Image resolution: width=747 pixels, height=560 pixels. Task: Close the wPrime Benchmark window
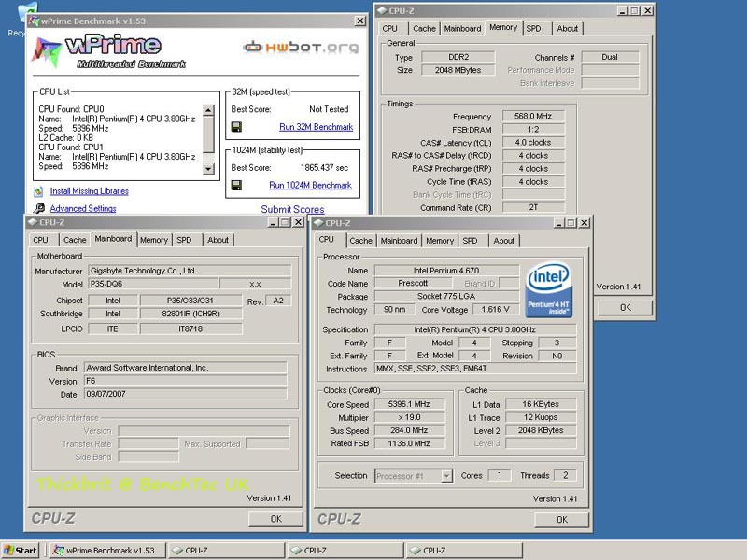pyautogui.click(x=360, y=21)
